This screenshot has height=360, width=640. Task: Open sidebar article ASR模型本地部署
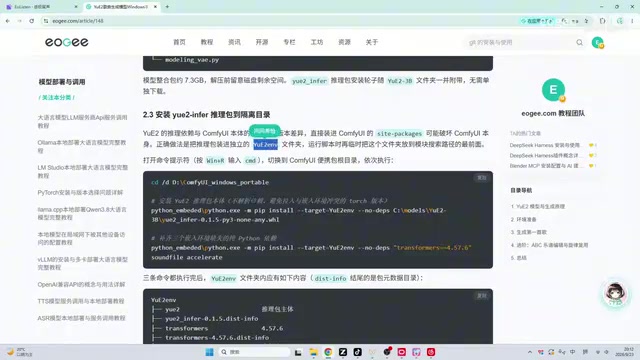81,318
